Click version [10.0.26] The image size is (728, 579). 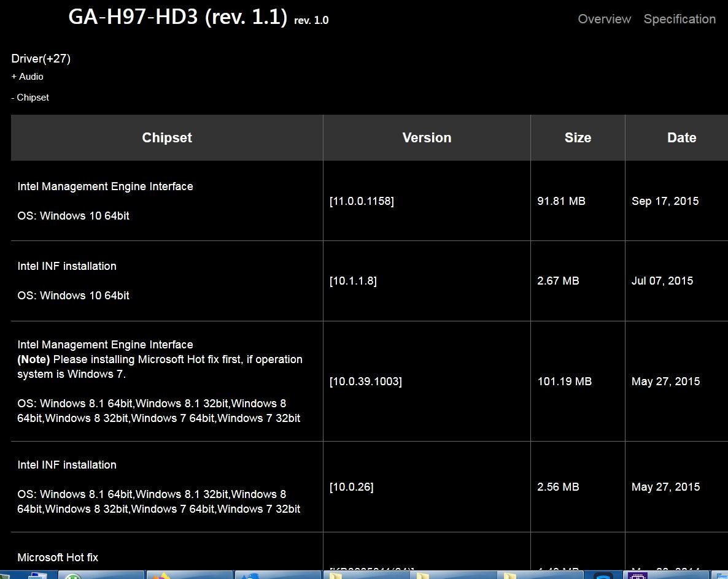351,486
